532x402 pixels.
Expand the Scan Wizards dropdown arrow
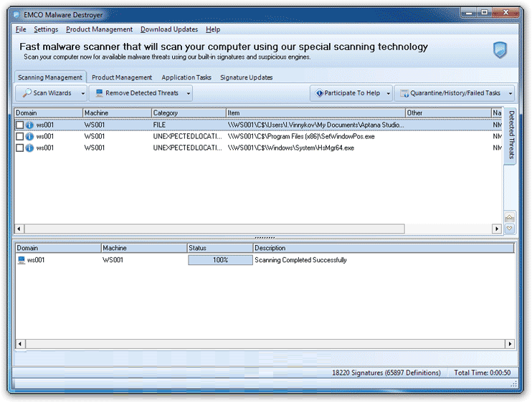pos(82,94)
